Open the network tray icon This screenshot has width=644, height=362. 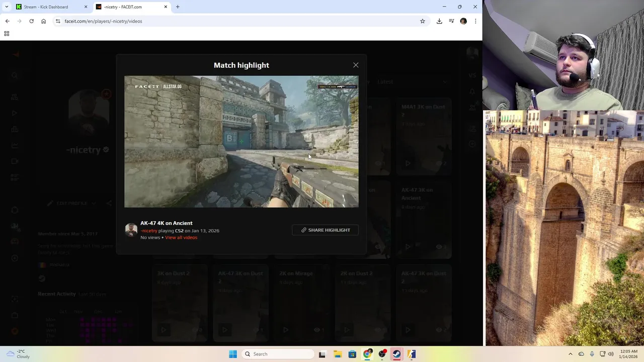[602, 354]
